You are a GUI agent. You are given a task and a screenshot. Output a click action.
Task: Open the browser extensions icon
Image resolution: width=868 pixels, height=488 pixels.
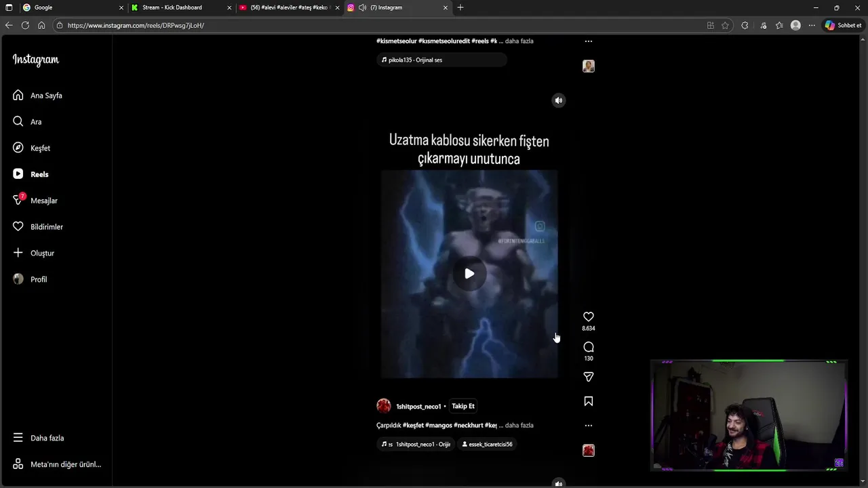pos(745,25)
